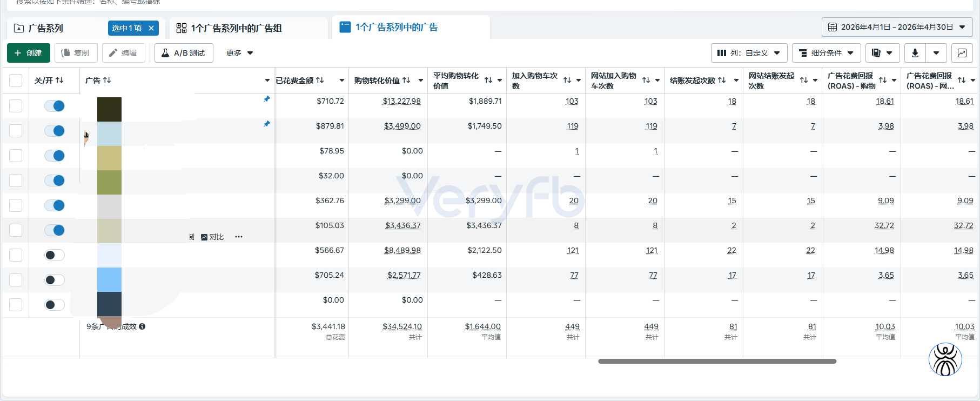Toggle off the ad with $78.95 spend
The width and height of the screenshot is (980, 401).
point(55,156)
